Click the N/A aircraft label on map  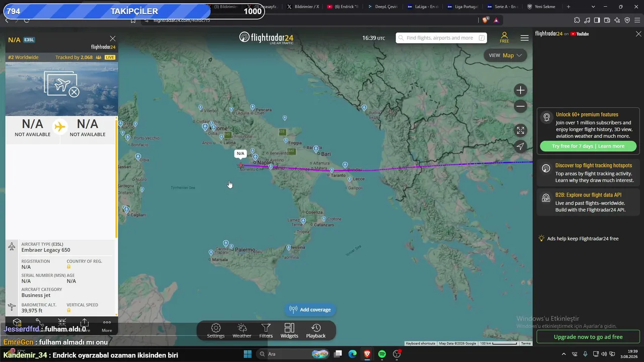coord(240,154)
